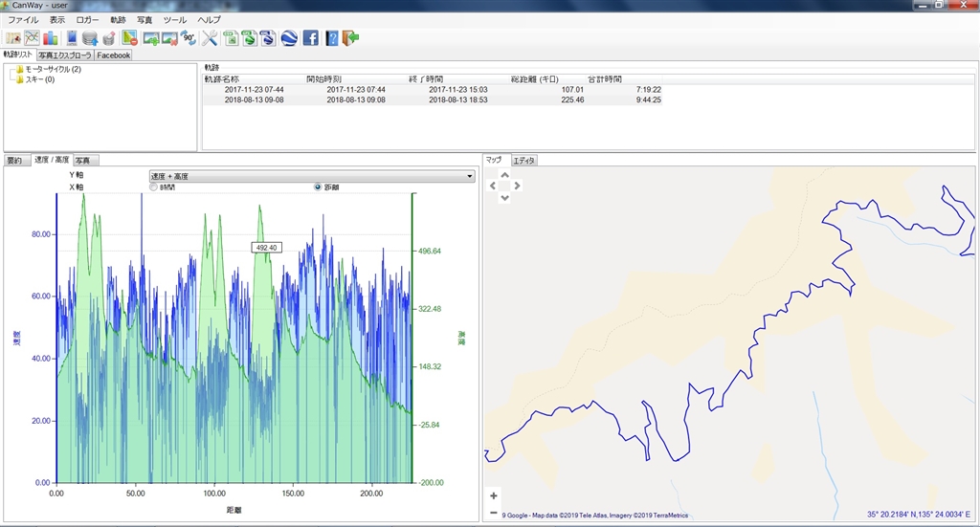
Task: Select the 時間 radio button for X axis
Action: (x=154, y=187)
